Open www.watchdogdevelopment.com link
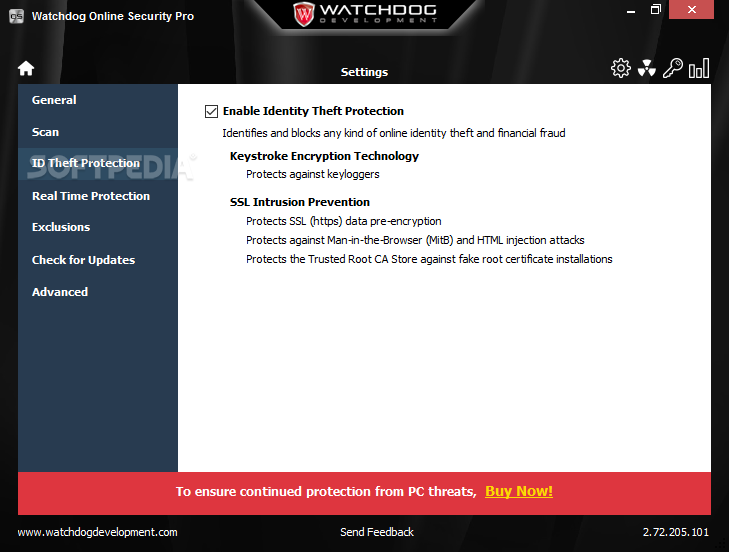The image size is (729, 552). 98,532
